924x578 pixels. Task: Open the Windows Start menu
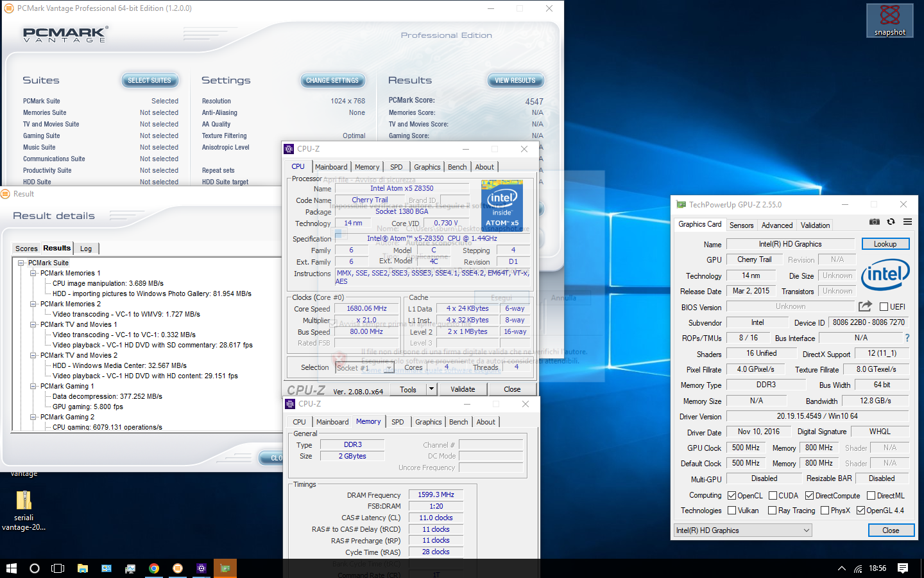click(x=11, y=568)
